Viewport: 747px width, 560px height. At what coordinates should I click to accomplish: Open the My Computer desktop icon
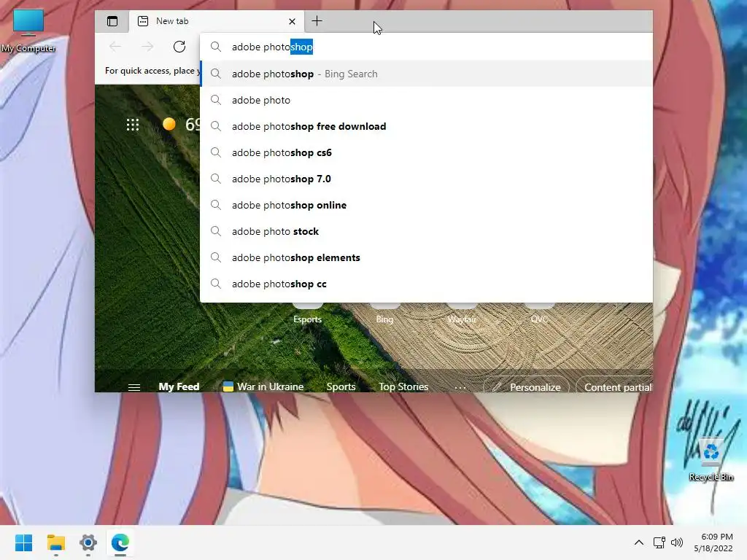point(28,31)
